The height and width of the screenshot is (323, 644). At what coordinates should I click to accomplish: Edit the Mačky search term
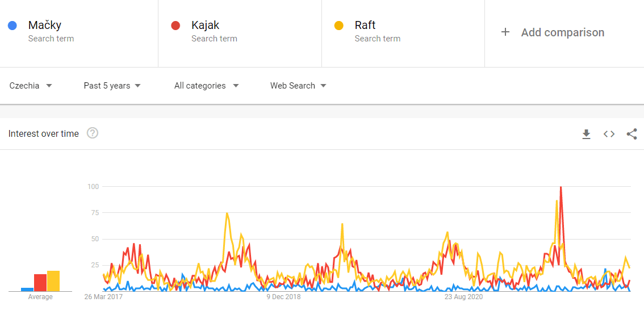[45, 26]
